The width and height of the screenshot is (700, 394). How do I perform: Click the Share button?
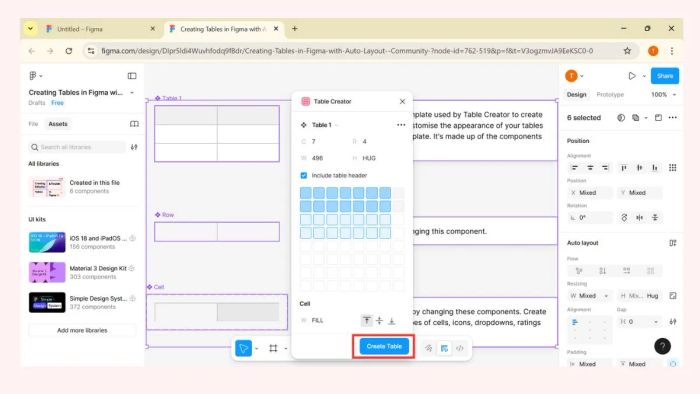click(x=665, y=76)
